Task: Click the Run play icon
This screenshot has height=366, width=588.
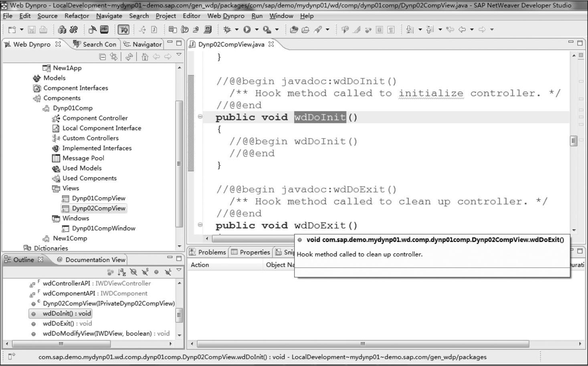Action: [247, 30]
